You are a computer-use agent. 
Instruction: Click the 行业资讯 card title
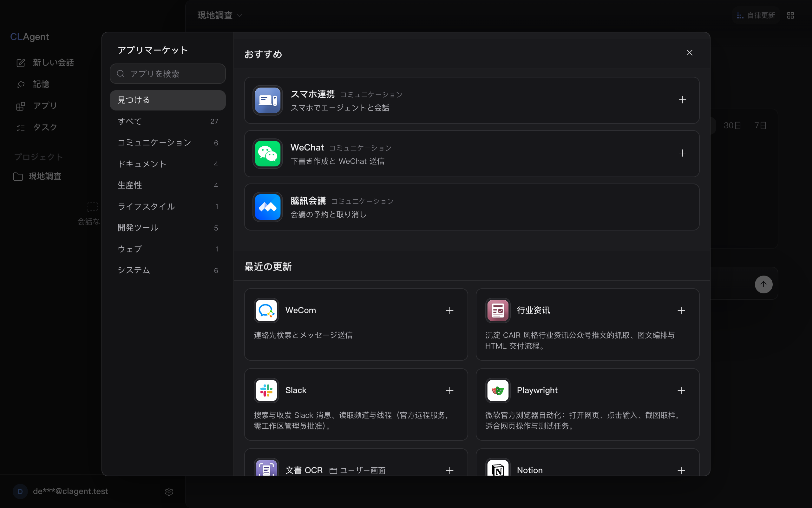pyautogui.click(x=533, y=310)
